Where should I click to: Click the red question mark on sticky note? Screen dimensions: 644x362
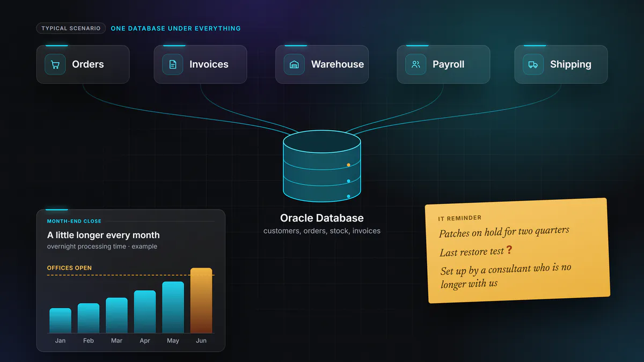coord(509,250)
